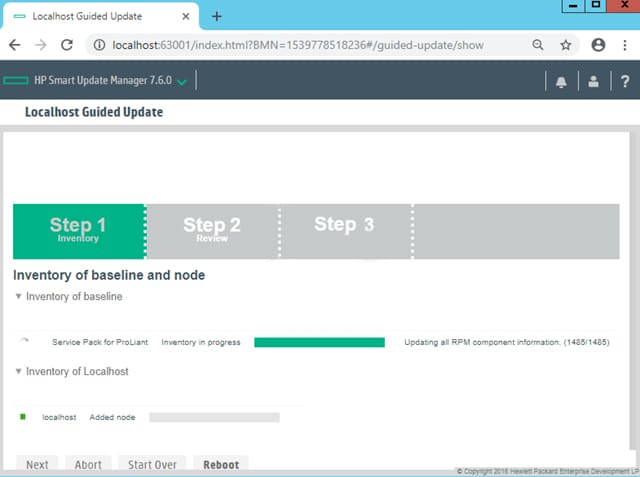The height and width of the screenshot is (477, 640).
Task: Select the Step 2 Review stage
Action: tap(212, 231)
